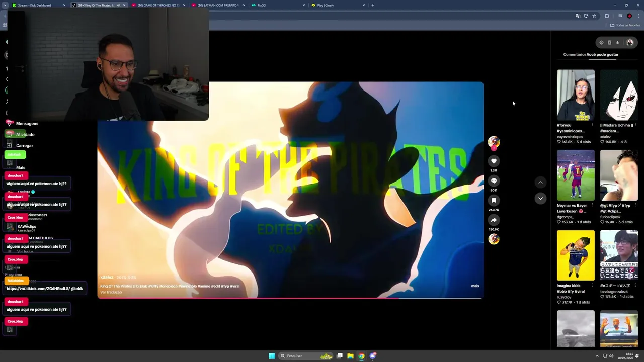Open Task View in the taskbar

340,356
